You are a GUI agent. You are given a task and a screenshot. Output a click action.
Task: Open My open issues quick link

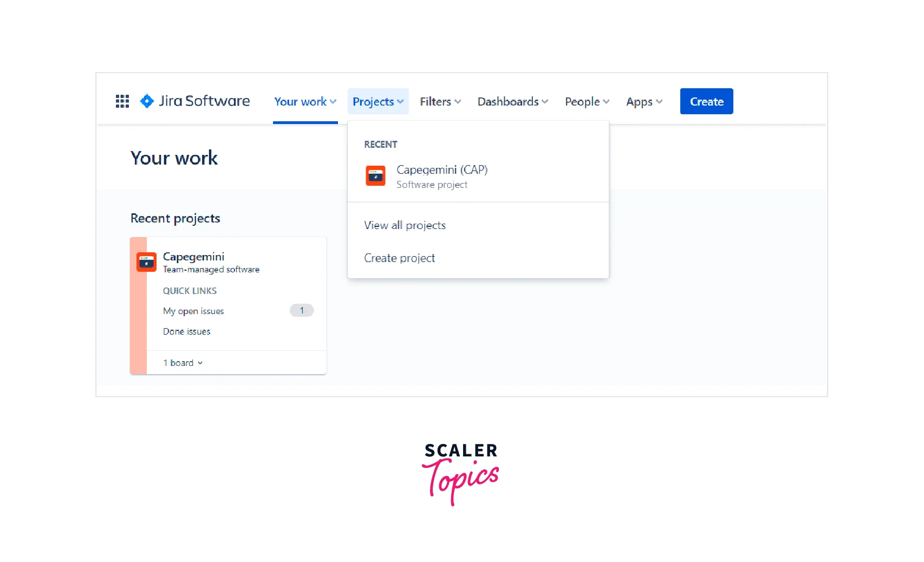(x=193, y=311)
